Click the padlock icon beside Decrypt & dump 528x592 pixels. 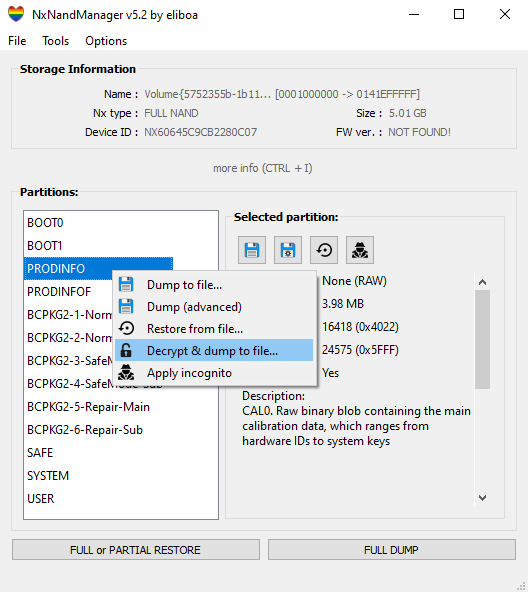(x=126, y=350)
